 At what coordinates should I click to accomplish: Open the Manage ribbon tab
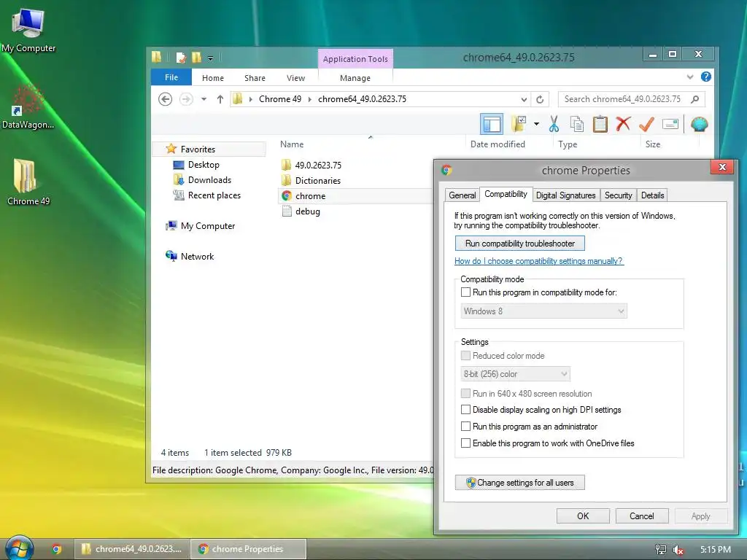pos(355,77)
